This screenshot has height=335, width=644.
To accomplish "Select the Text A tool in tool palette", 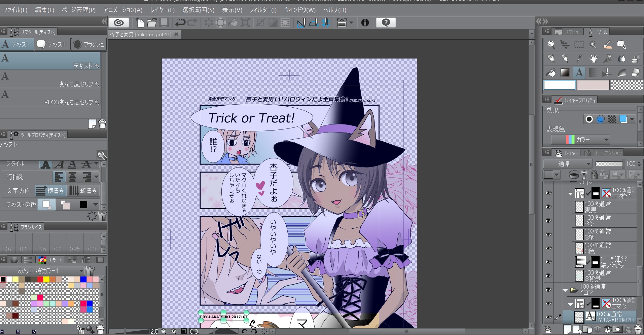I will [x=579, y=73].
